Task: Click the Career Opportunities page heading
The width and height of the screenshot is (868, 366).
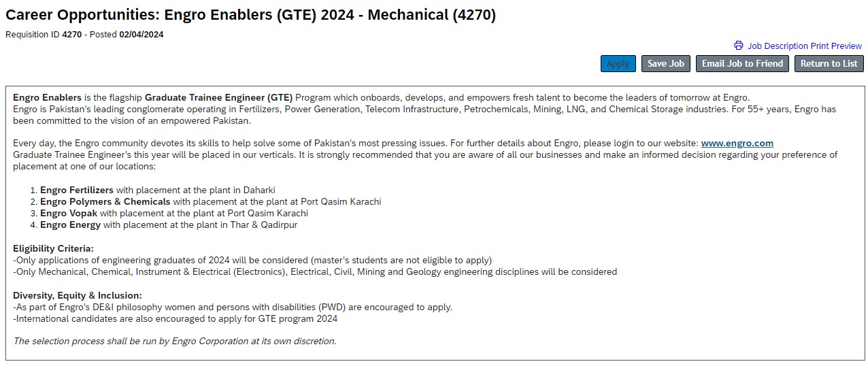Action: [250, 16]
